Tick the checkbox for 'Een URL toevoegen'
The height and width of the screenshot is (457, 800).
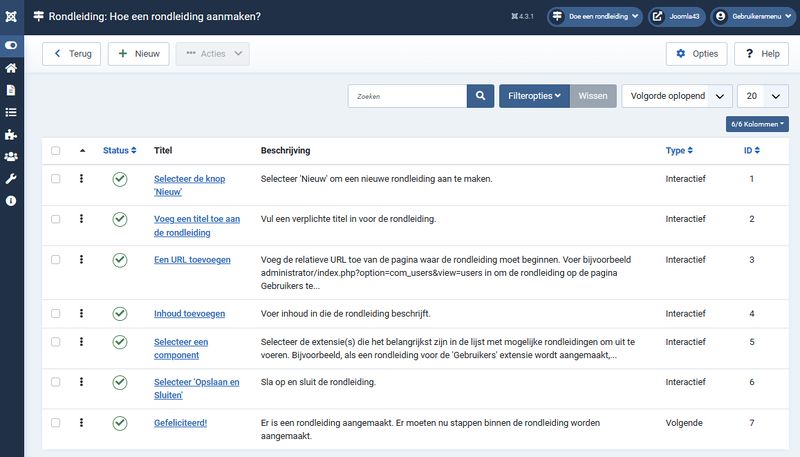coord(56,260)
